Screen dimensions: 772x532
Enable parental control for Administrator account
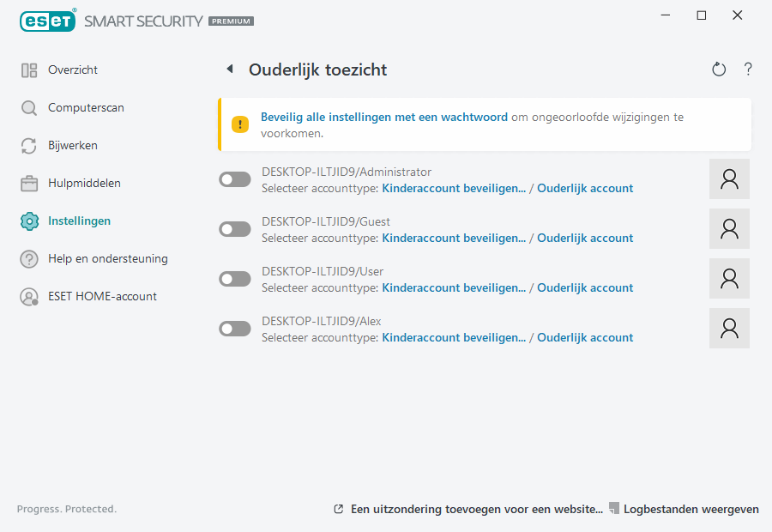[x=235, y=179]
